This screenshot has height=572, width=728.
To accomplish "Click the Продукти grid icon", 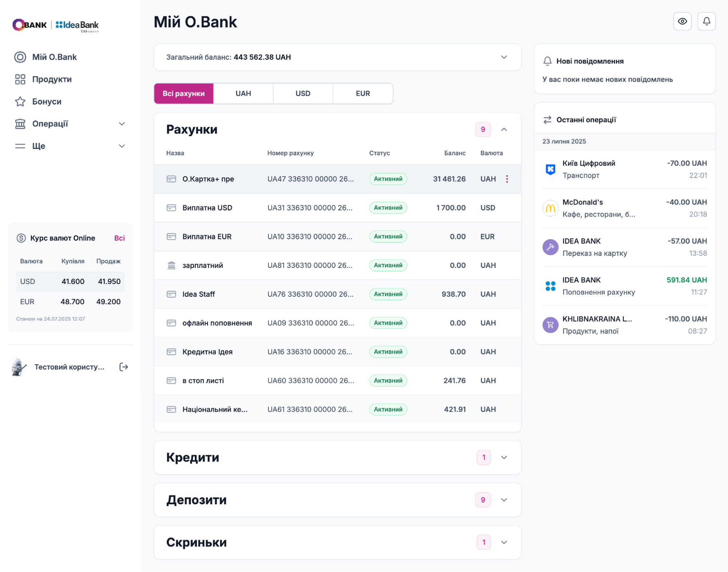I will [x=20, y=79].
